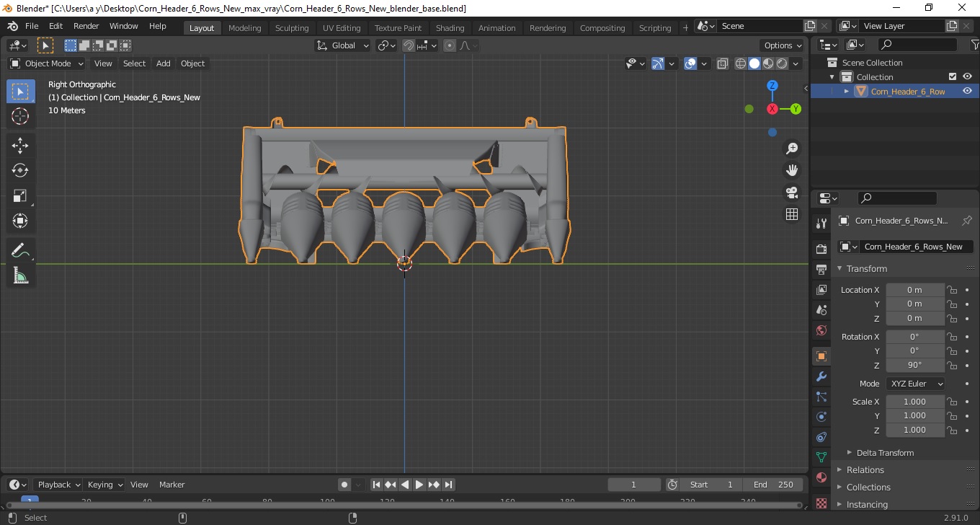Hide Collection with its eye icon

[x=967, y=77]
